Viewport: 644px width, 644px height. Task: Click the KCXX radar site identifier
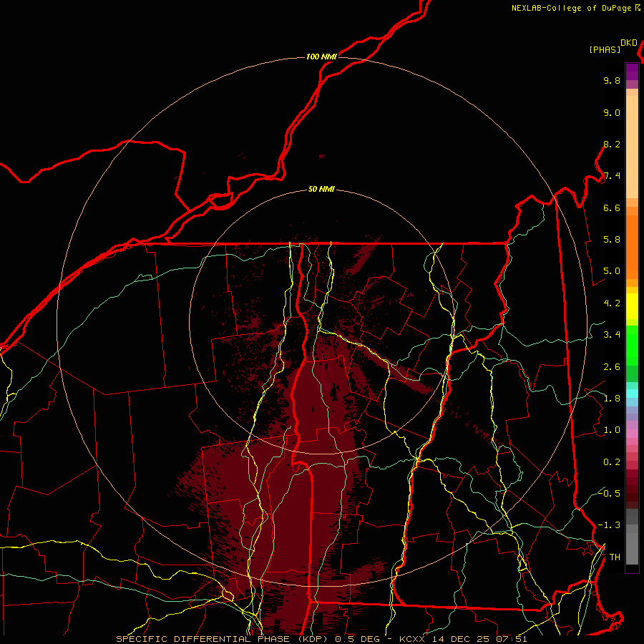[412, 639]
